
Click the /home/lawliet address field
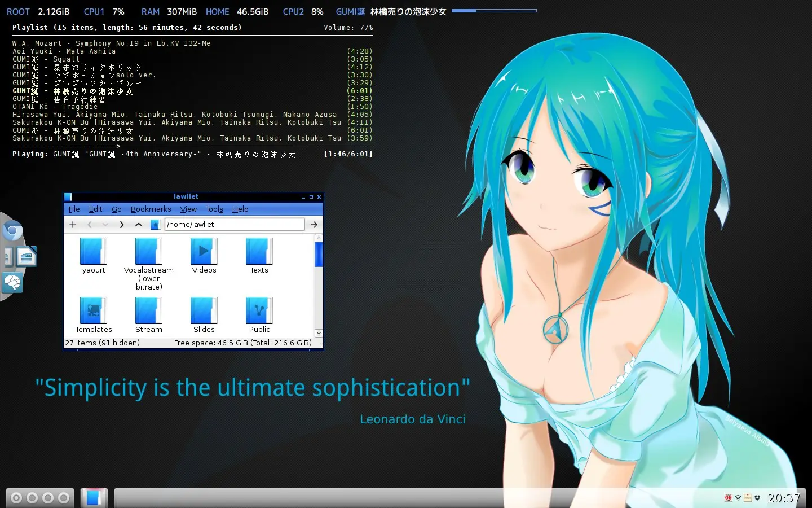point(234,224)
